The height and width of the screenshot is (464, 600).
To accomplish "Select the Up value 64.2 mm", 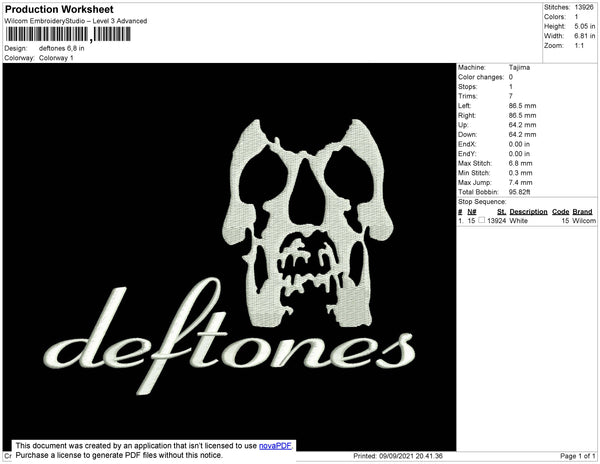I will [522, 125].
